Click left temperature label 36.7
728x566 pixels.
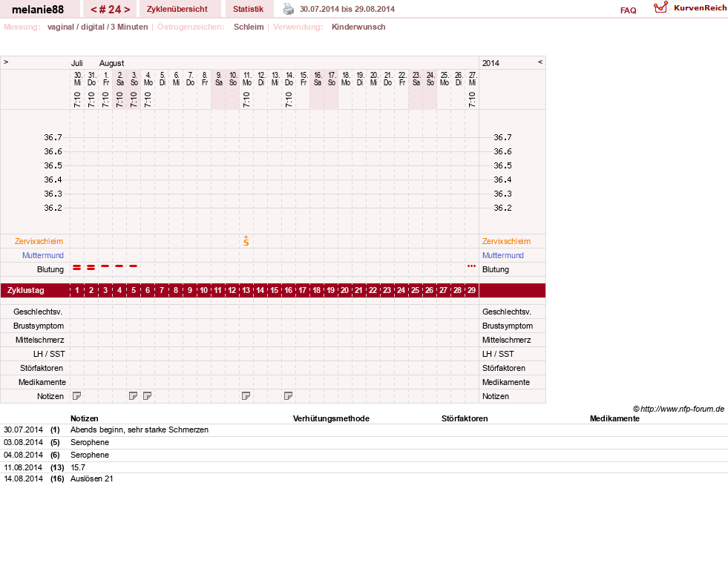click(x=53, y=137)
